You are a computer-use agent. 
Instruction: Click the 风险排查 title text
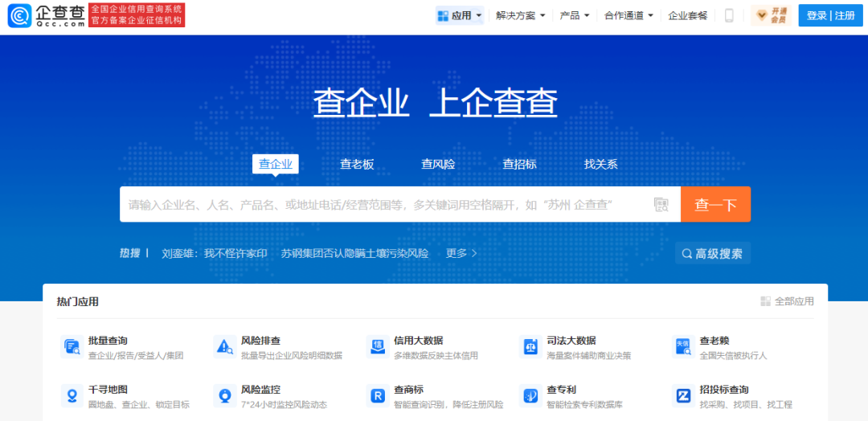[x=260, y=340]
